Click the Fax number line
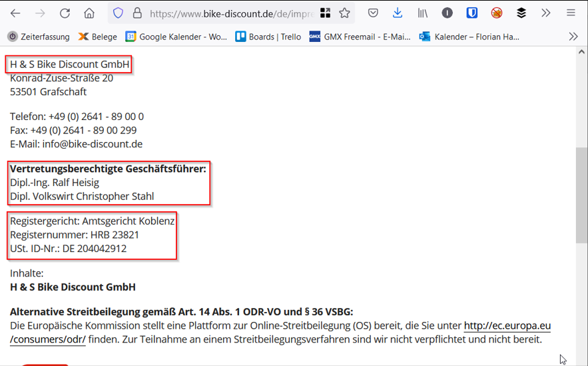 click(73, 130)
